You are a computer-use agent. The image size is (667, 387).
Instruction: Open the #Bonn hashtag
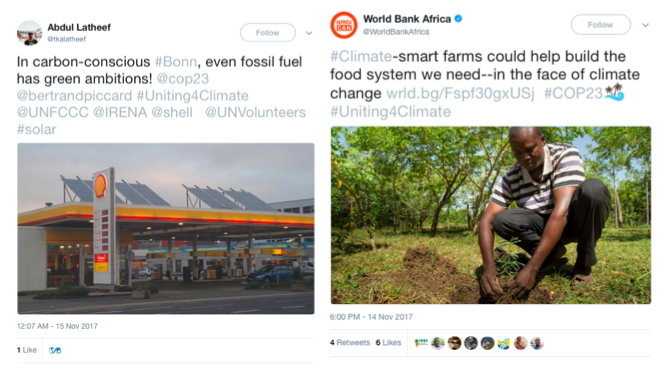point(176,62)
